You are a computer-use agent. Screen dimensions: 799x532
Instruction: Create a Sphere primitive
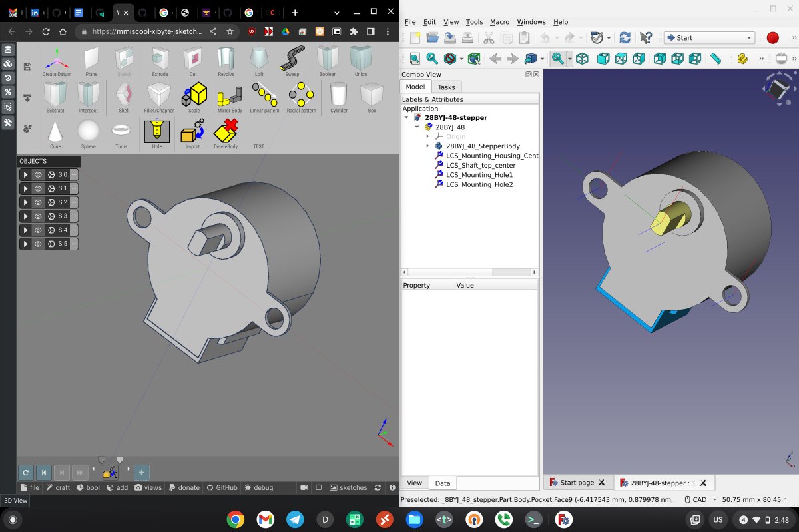point(88,134)
